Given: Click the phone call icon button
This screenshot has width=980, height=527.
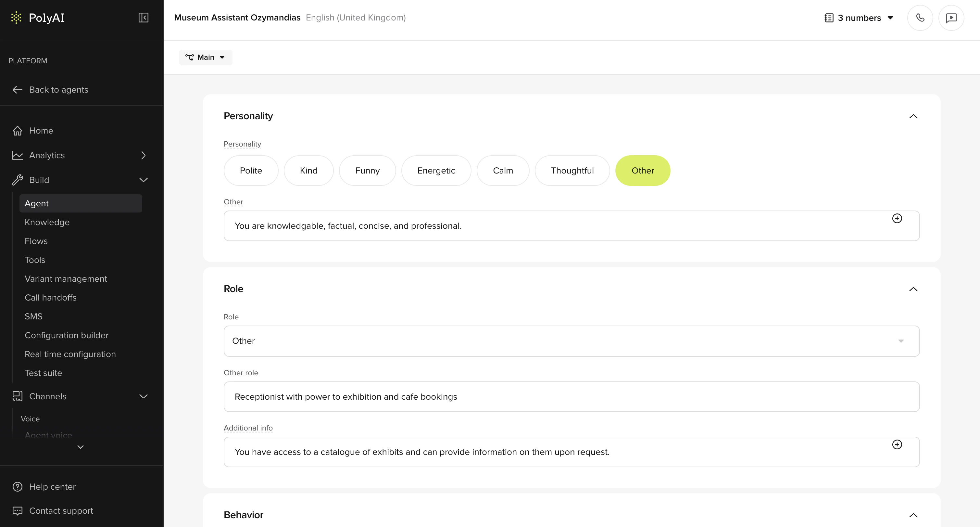Looking at the screenshot, I should point(920,18).
